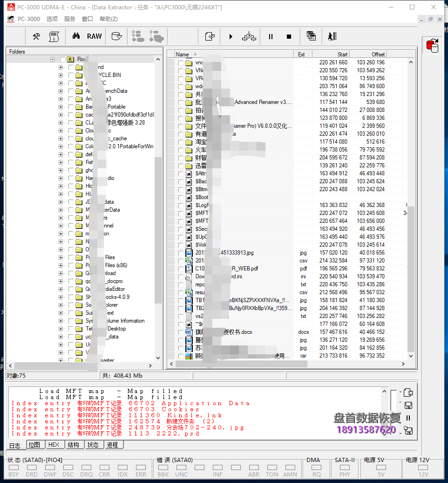Viewport: 448px width, 483px height.
Task: Check the Program Files (x86) folder checkbox
Action: [71, 265]
